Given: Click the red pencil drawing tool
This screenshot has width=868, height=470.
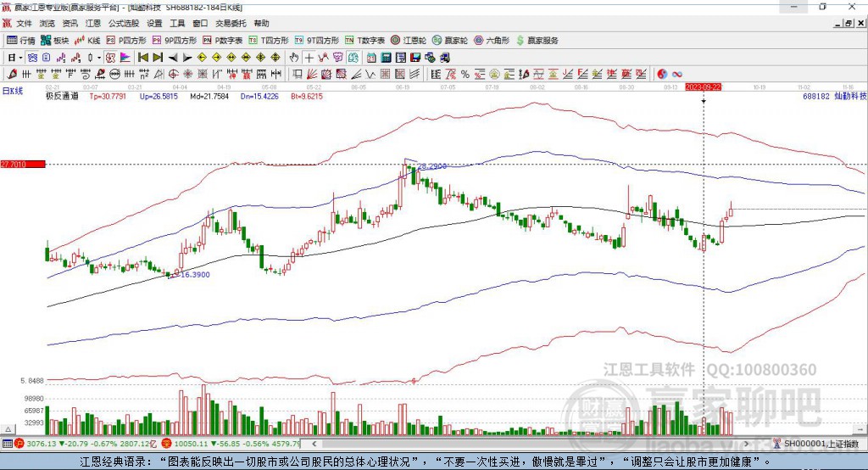Looking at the screenshot, I should 12,74.
